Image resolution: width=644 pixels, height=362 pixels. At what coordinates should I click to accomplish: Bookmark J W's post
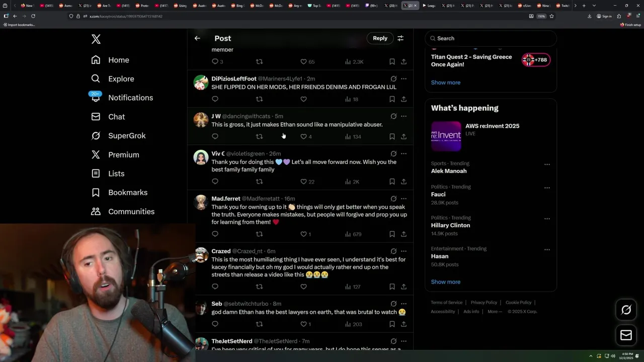click(x=392, y=136)
